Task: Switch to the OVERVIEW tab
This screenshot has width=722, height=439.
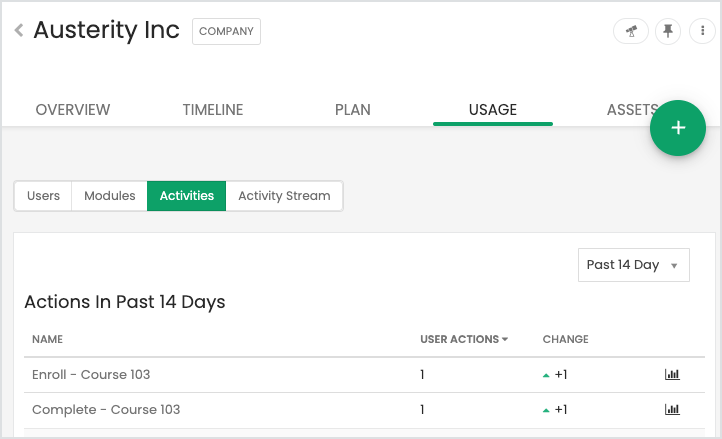Action: coord(73,110)
